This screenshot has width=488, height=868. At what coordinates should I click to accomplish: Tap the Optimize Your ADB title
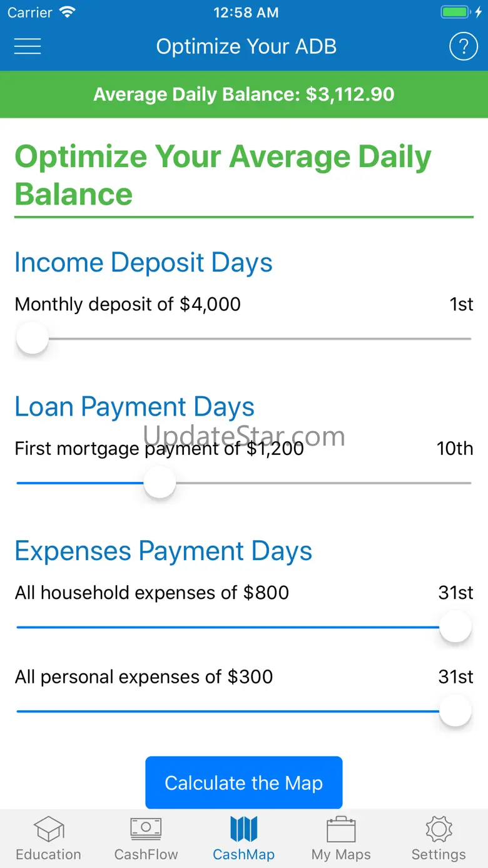246,46
